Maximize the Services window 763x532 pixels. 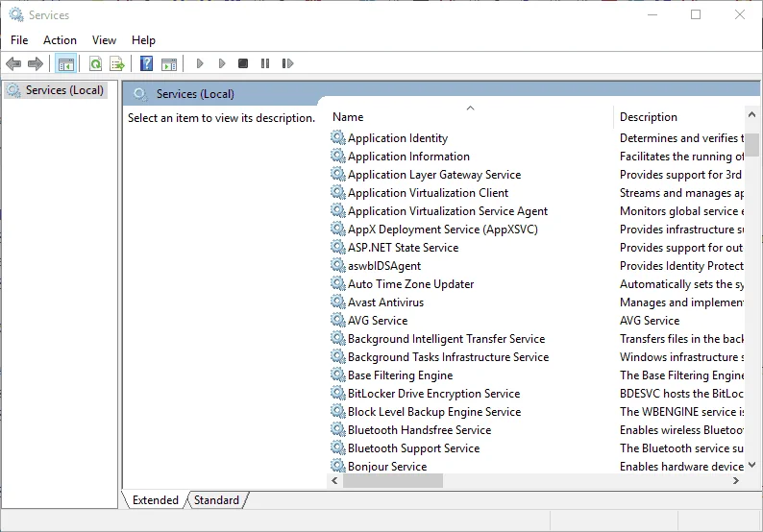[x=696, y=14]
